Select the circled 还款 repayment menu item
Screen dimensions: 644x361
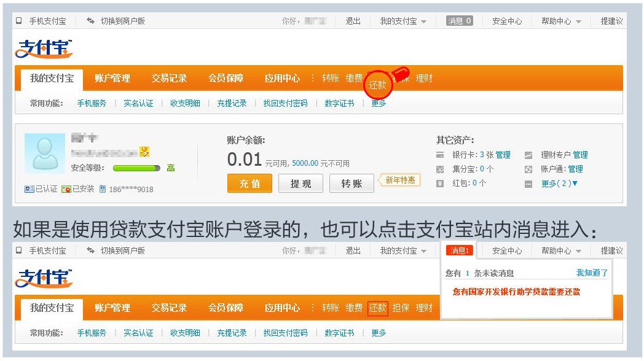point(377,85)
